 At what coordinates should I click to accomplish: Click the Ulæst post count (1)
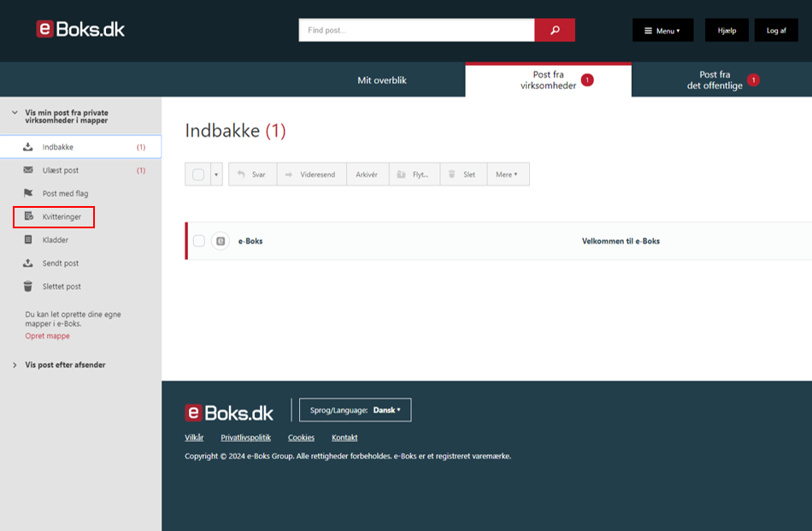click(x=141, y=170)
